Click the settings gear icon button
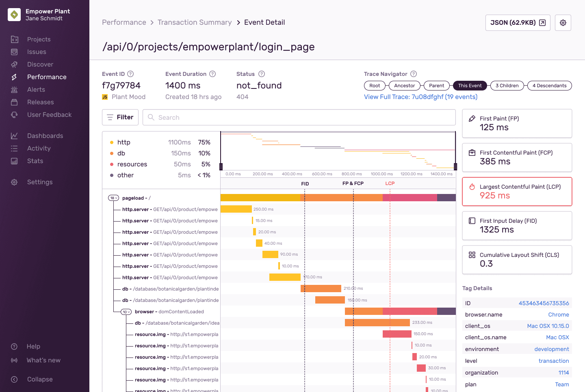Viewport: 585px width, 392px height. [x=563, y=23]
